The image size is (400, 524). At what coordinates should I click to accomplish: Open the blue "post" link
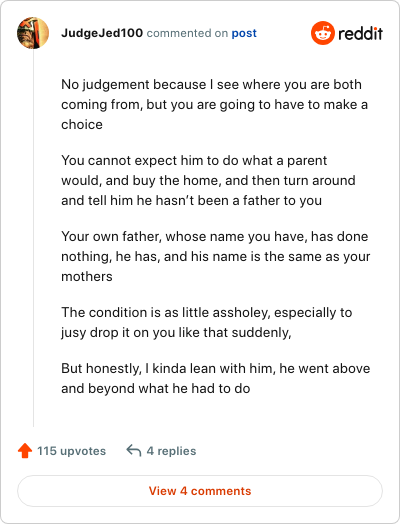click(x=244, y=33)
